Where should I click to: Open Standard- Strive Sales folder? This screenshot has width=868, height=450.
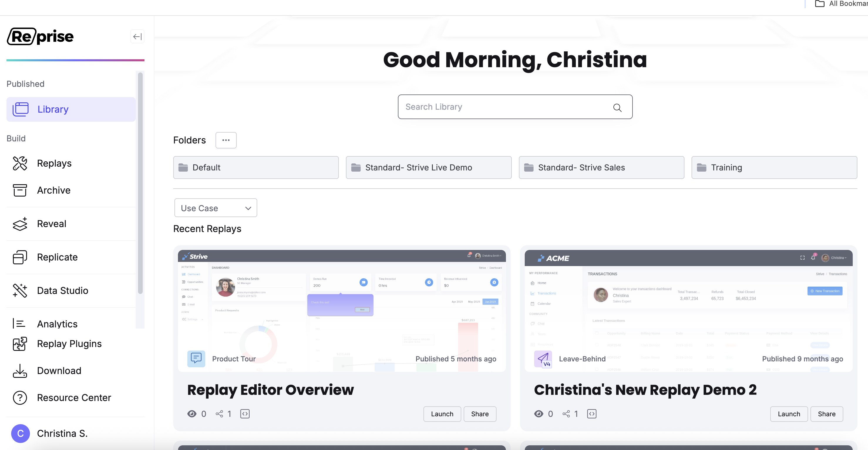[601, 167]
